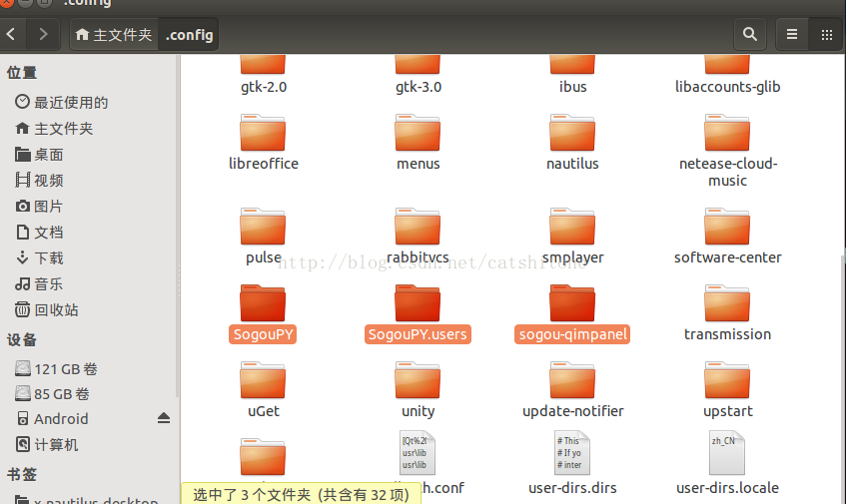Select the gtk-3.0 folder
Viewport: 846px width, 504px height.
419,76
